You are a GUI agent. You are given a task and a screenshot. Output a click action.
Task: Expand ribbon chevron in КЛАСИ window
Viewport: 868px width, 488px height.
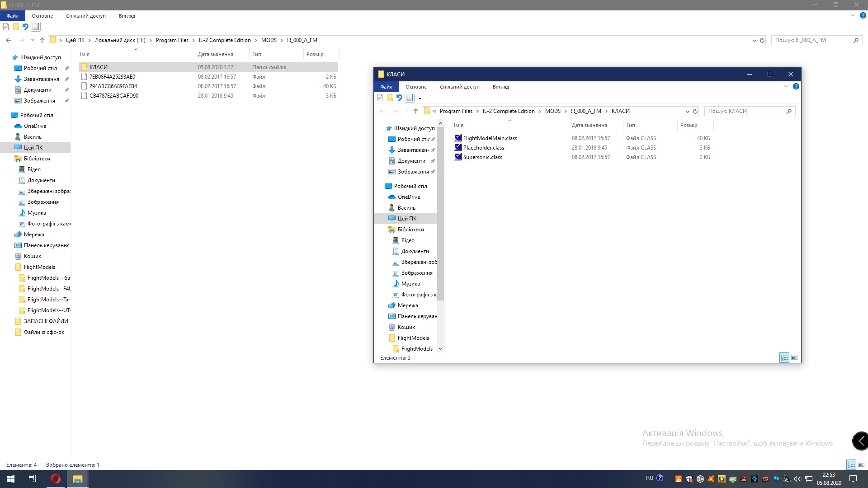(786, 86)
